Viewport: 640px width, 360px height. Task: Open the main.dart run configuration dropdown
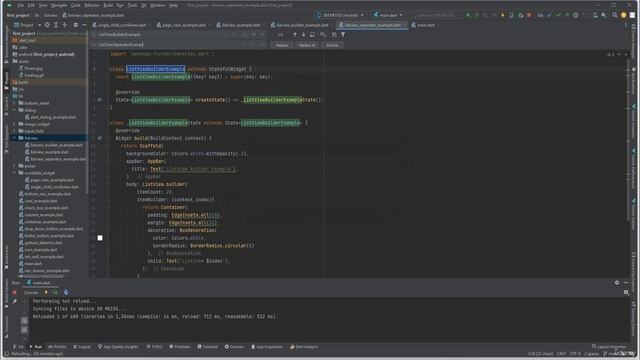388,15
